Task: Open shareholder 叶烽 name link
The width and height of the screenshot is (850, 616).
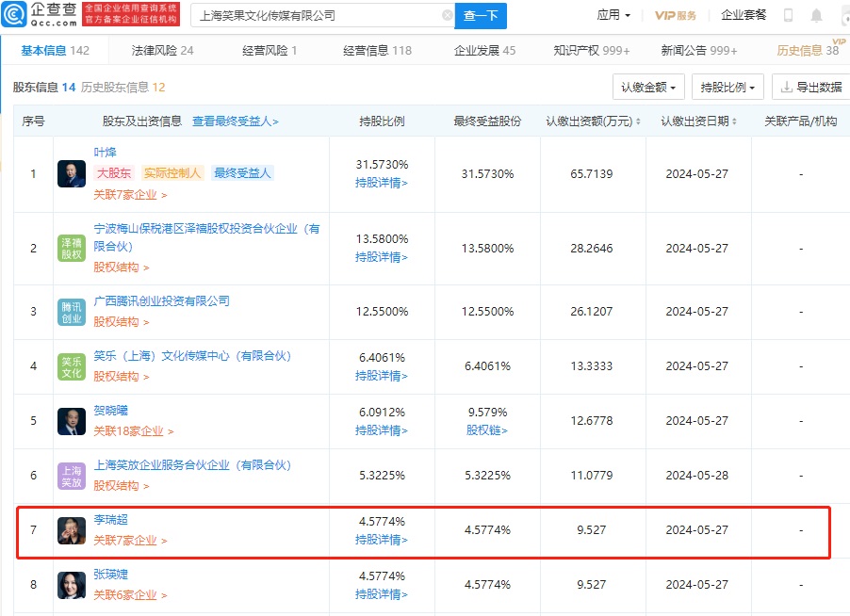Action: [x=106, y=153]
